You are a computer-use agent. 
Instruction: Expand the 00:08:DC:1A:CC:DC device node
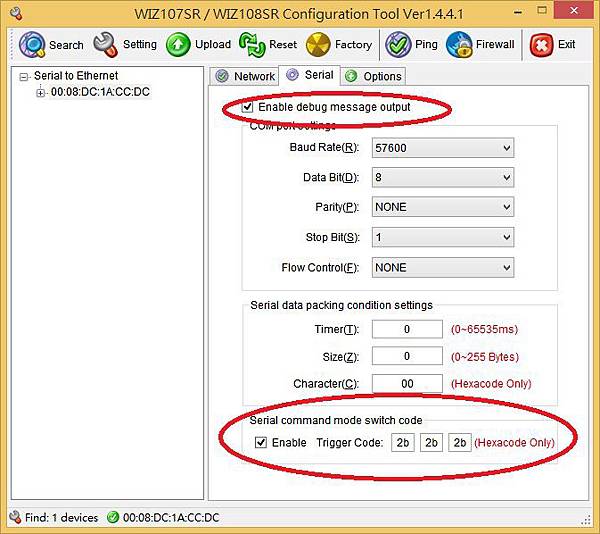coord(41,93)
